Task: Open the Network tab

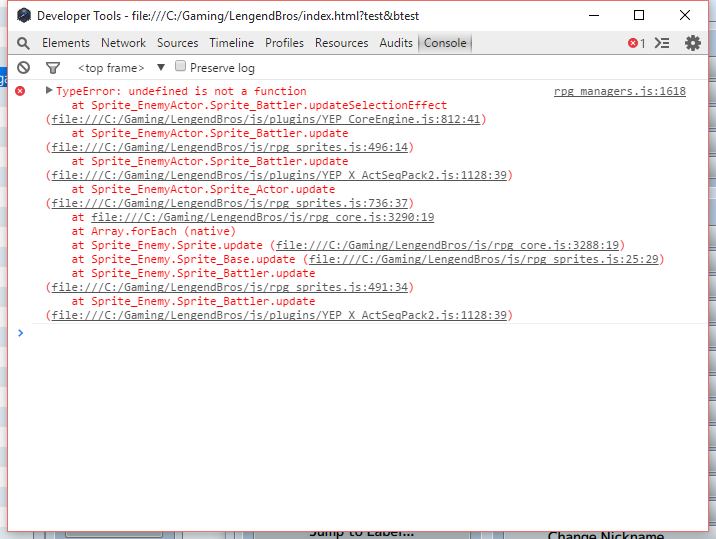Action: (123, 43)
